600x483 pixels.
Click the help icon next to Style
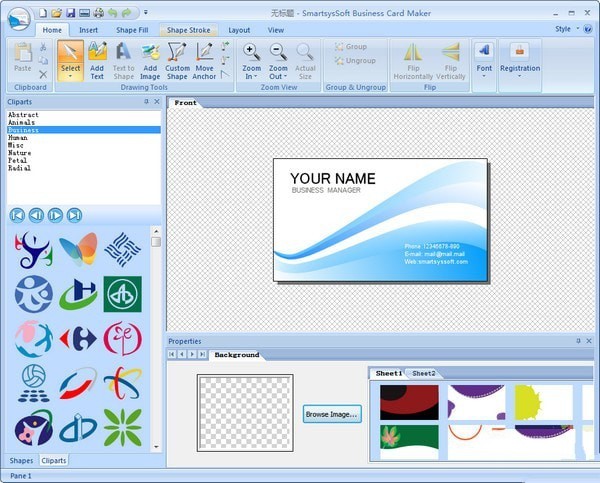588,29
